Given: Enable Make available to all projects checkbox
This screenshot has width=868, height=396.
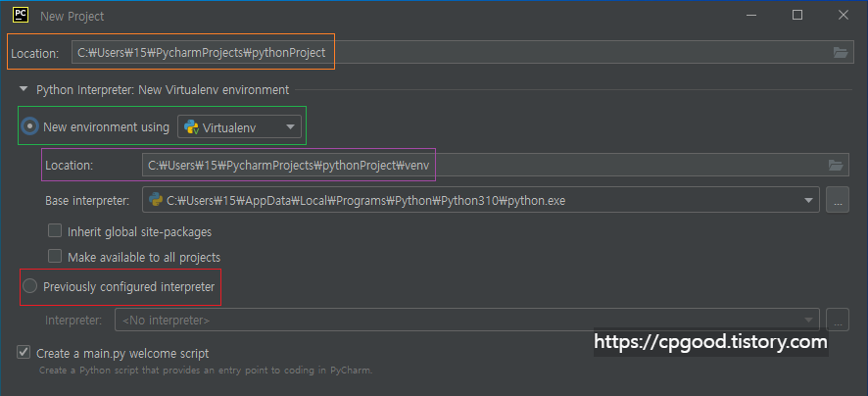Looking at the screenshot, I should click(55, 256).
